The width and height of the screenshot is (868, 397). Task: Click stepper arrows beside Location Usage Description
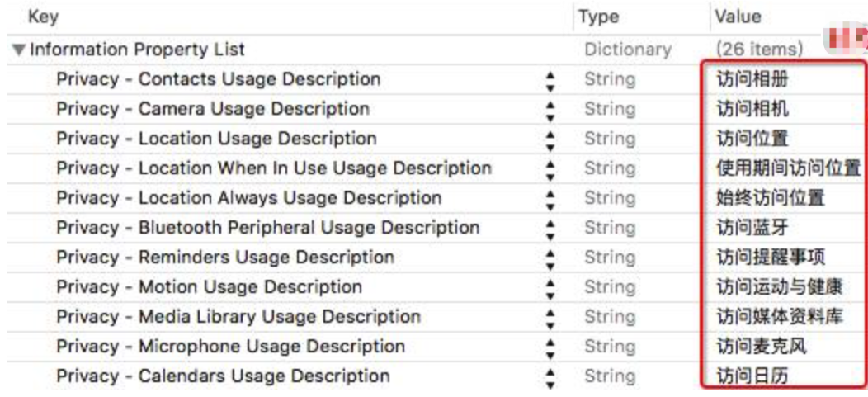[x=550, y=140]
